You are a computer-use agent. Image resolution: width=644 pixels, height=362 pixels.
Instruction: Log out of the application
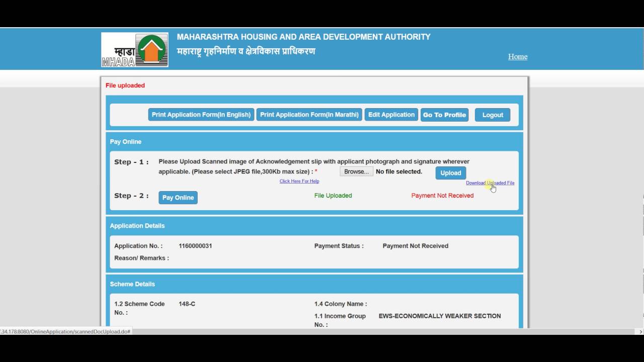point(493,115)
